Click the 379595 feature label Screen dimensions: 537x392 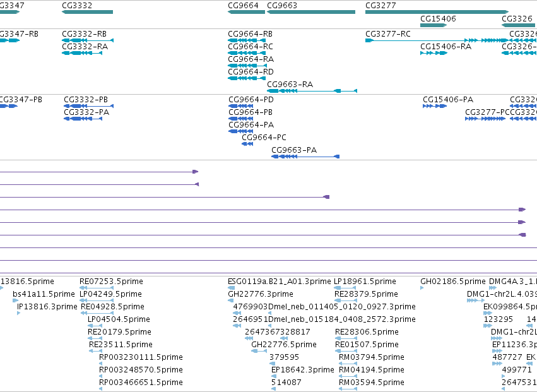click(284, 357)
